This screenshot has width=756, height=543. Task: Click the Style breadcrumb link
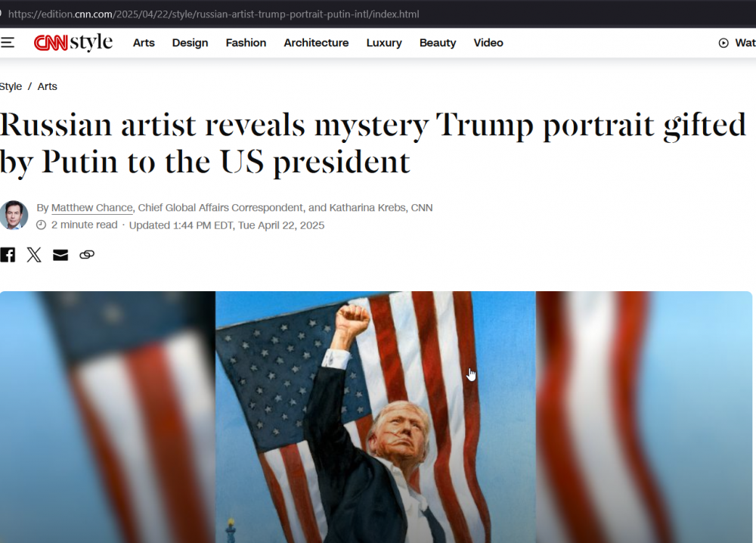point(11,86)
